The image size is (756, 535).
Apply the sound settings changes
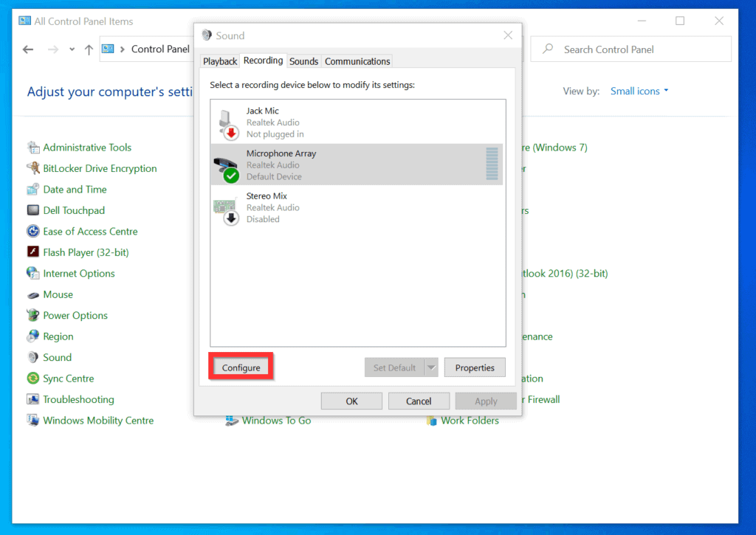[486, 401]
